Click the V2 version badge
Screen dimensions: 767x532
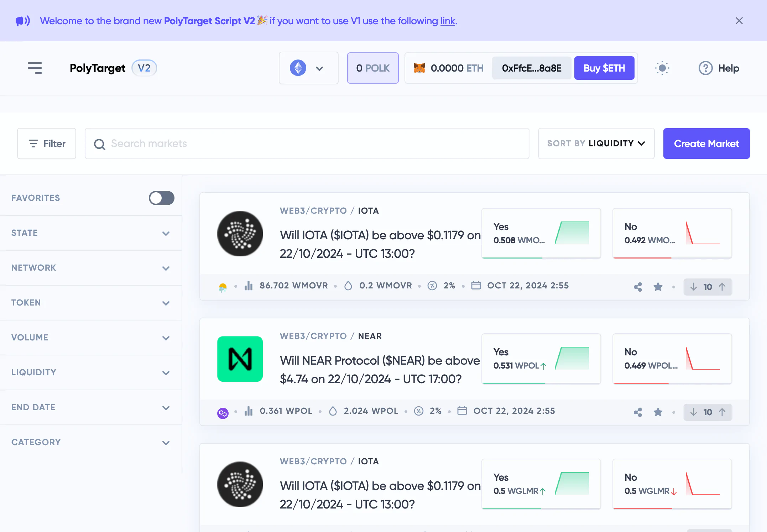click(144, 68)
